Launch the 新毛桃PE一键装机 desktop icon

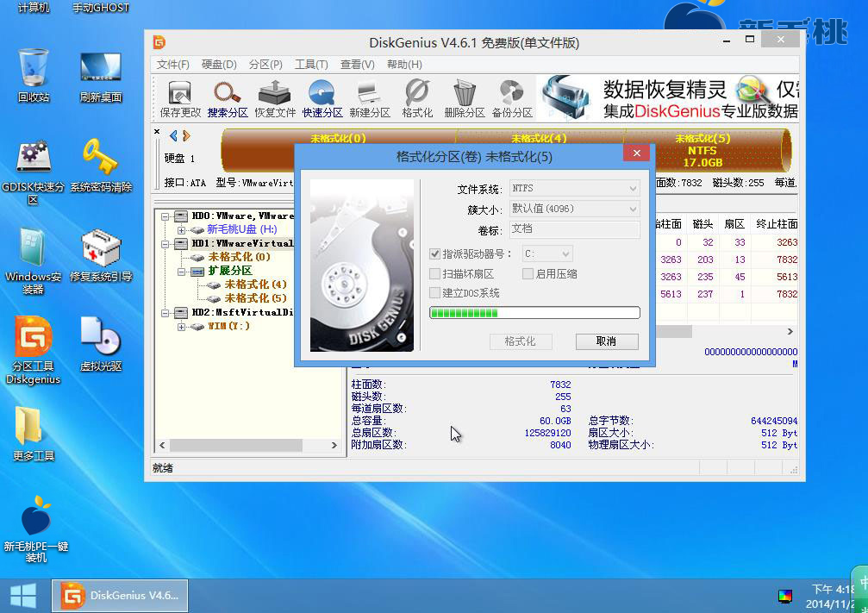(x=36, y=529)
